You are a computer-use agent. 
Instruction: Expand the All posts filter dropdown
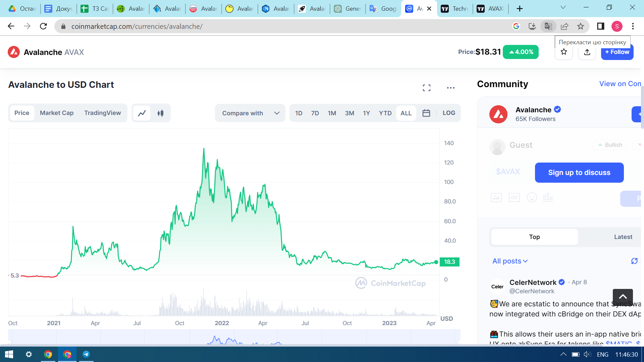click(x=510, y=261)
